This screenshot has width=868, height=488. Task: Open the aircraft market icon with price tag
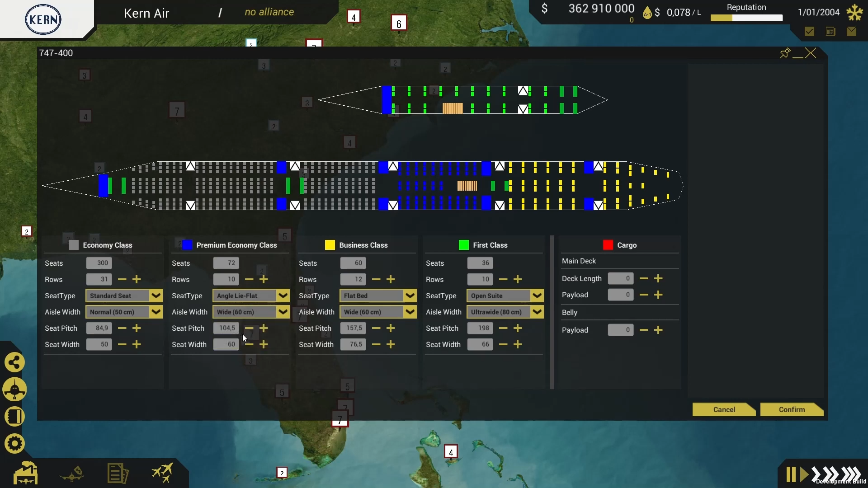pyautogui.click(x=72, y=473)
